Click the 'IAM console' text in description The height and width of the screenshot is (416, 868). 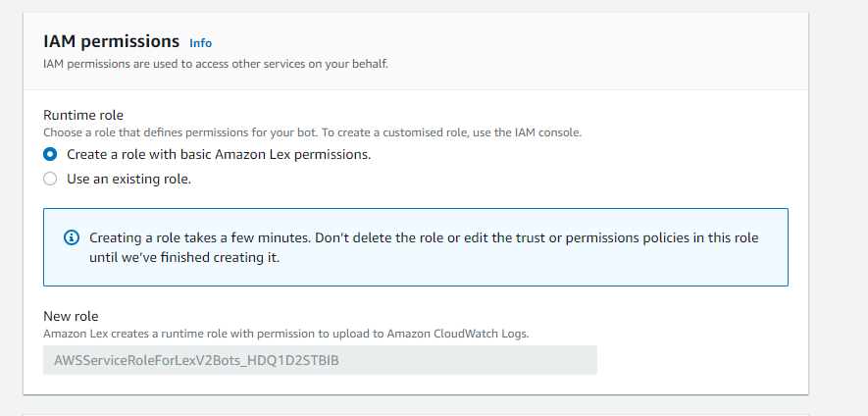559,131
